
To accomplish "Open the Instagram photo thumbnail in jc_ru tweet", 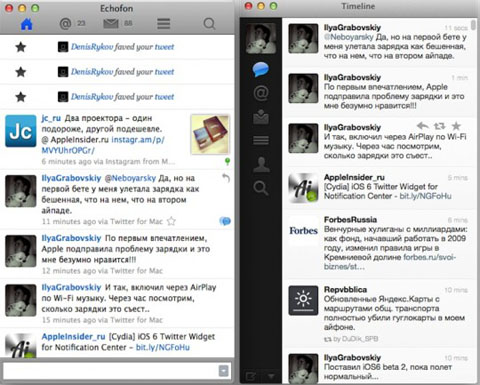I will [x=210, y=134].
